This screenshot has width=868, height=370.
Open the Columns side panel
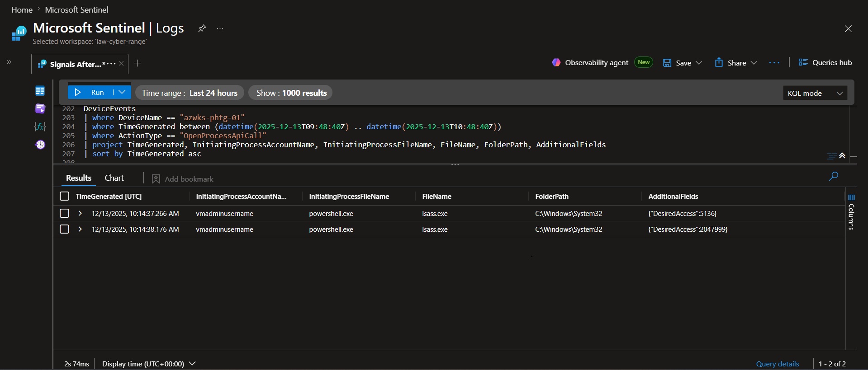point(851,212)
